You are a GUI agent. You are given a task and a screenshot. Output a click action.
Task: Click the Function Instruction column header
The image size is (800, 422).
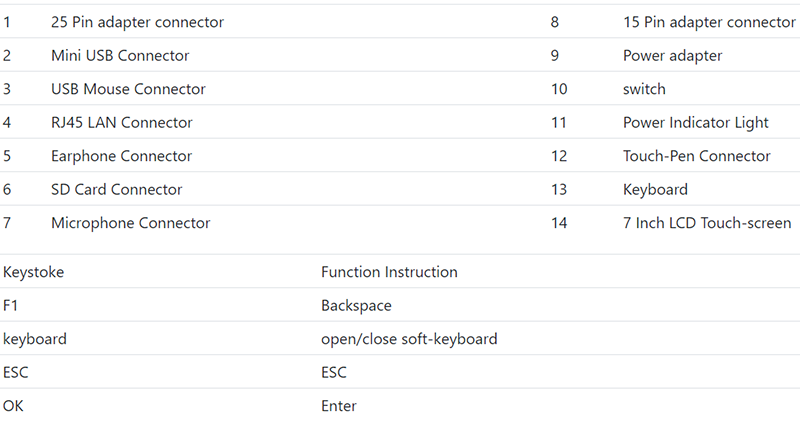coord(389,272)
